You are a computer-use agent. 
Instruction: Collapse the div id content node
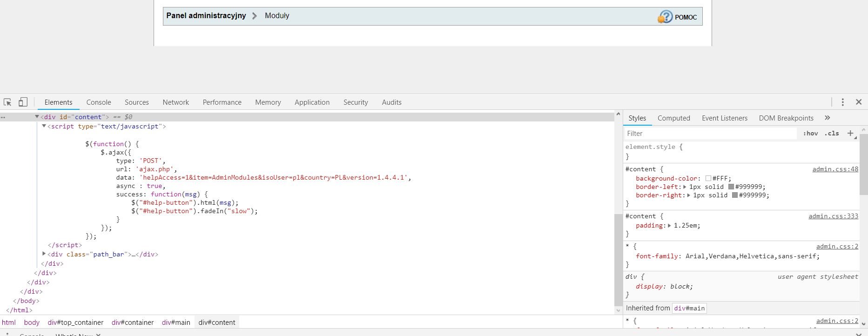37,117
